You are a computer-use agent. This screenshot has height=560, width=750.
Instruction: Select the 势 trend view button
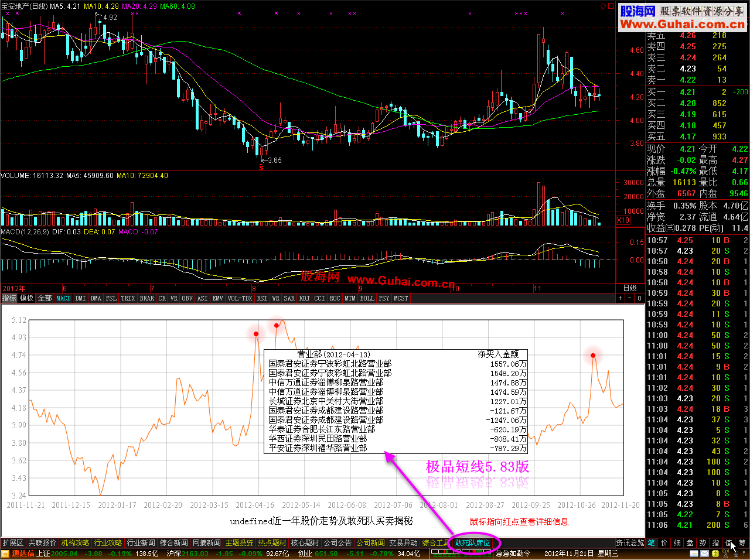(x=703, y=543)
